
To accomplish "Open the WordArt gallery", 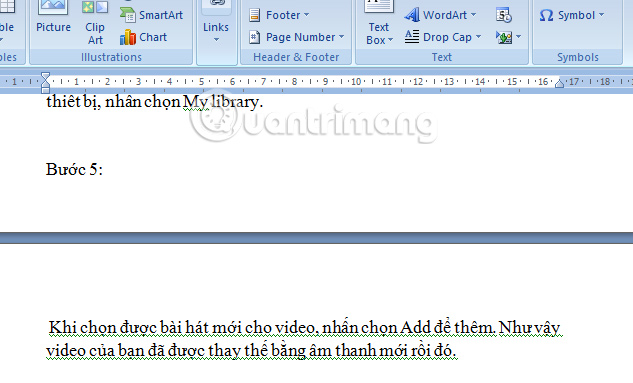I will 440,15.
